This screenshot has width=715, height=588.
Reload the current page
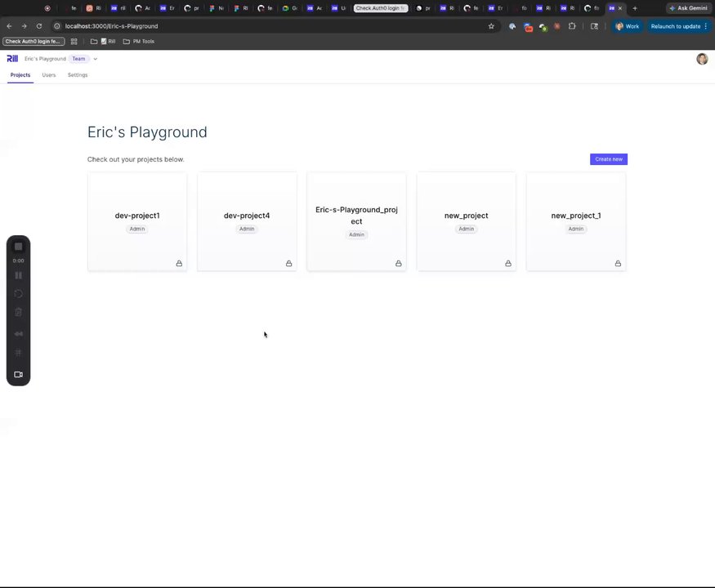39,26
